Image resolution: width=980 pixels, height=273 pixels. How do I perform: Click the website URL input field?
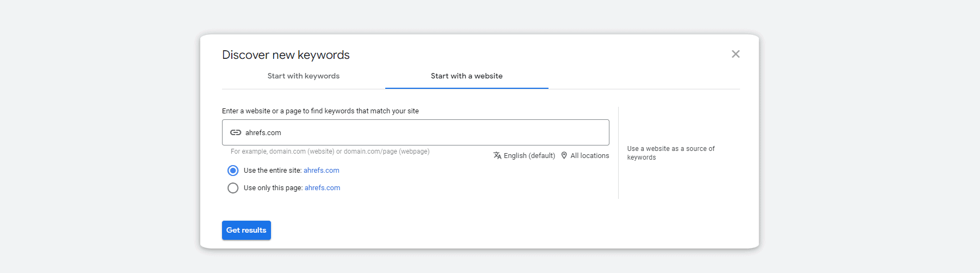pos(424,132)
